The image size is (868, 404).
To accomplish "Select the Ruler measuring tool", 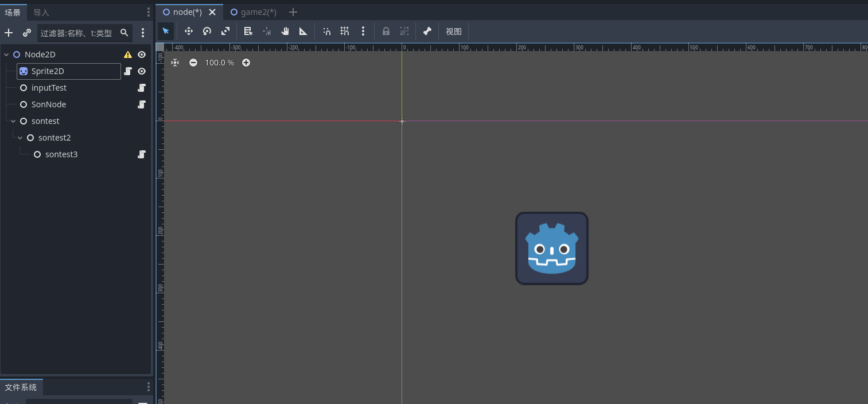I will pyautogui.click(x=303, y=31).
